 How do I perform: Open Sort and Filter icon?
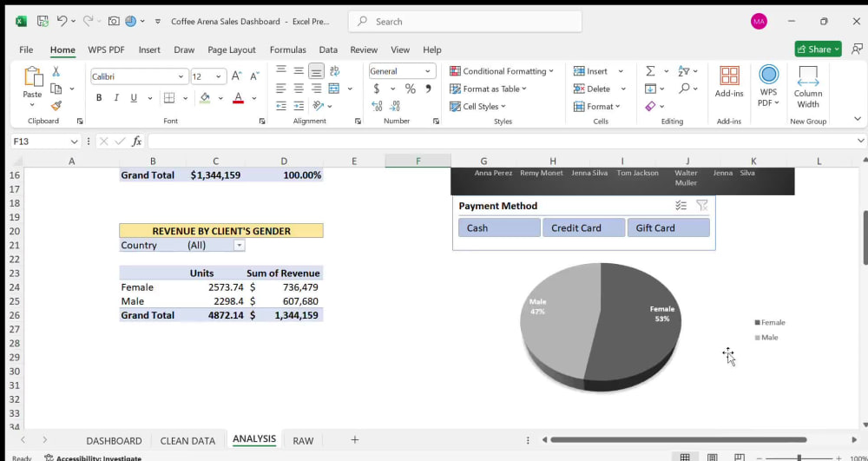click(x=684, y=71)
